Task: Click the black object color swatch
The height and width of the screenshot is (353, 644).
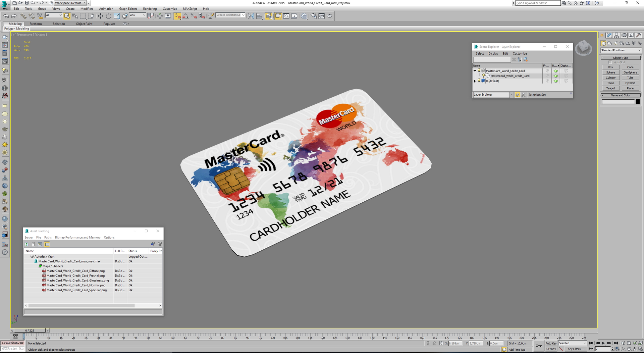Action: (638, 102)
